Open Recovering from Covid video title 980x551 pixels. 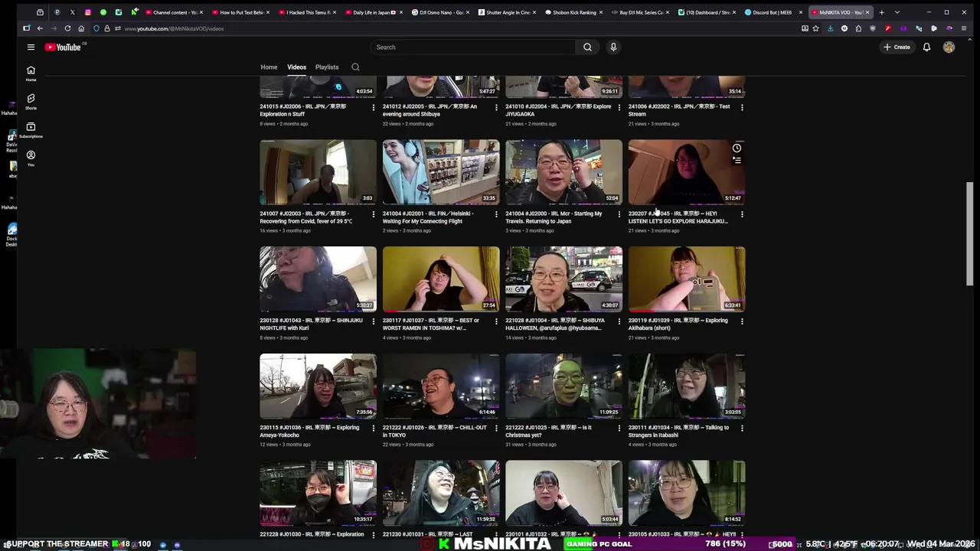click(x=306, y=217)
